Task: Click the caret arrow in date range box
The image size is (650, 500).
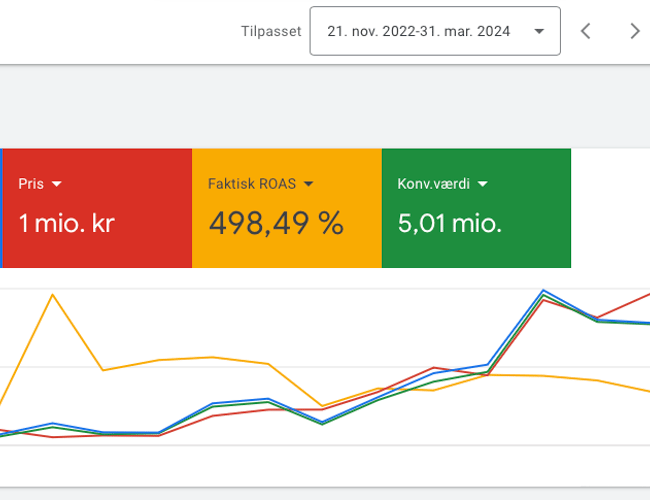Action: (540, 31)
